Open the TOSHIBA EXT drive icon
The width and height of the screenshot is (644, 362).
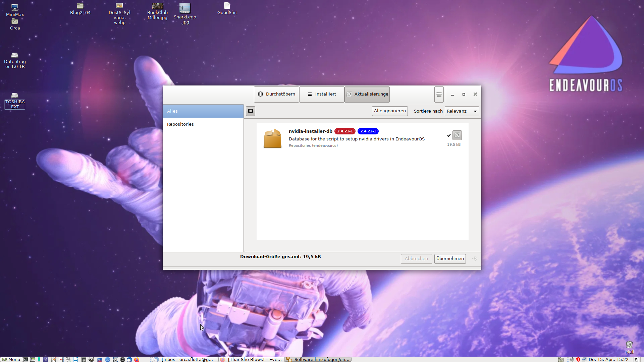15,101
